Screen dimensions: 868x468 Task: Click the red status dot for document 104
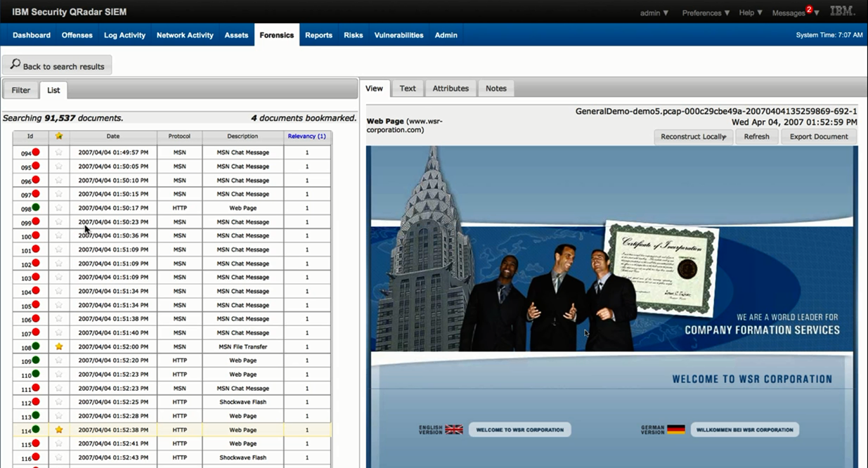[x=36, y=291]
